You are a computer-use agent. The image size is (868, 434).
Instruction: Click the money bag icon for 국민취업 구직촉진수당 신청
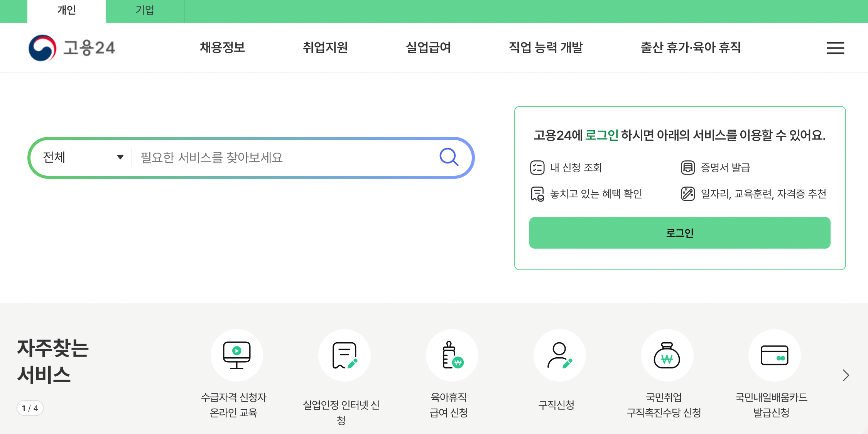pyautogui.click(x=667, y=355)
